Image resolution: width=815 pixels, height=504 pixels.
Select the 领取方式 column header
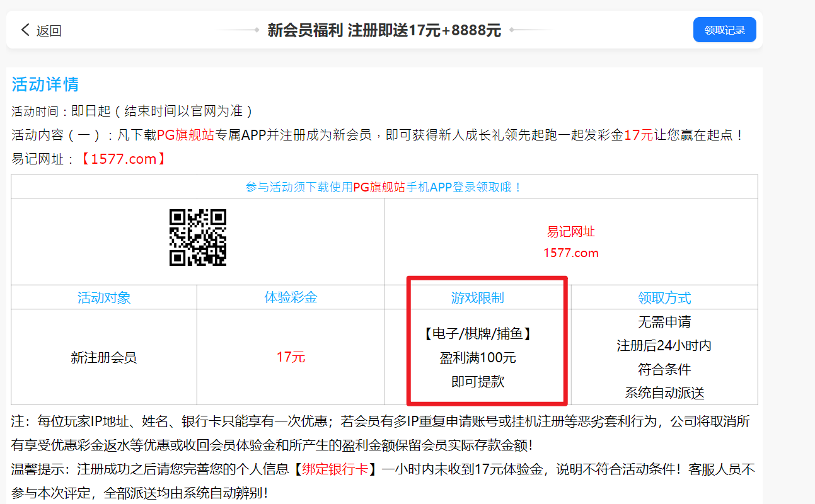(664, 298)
